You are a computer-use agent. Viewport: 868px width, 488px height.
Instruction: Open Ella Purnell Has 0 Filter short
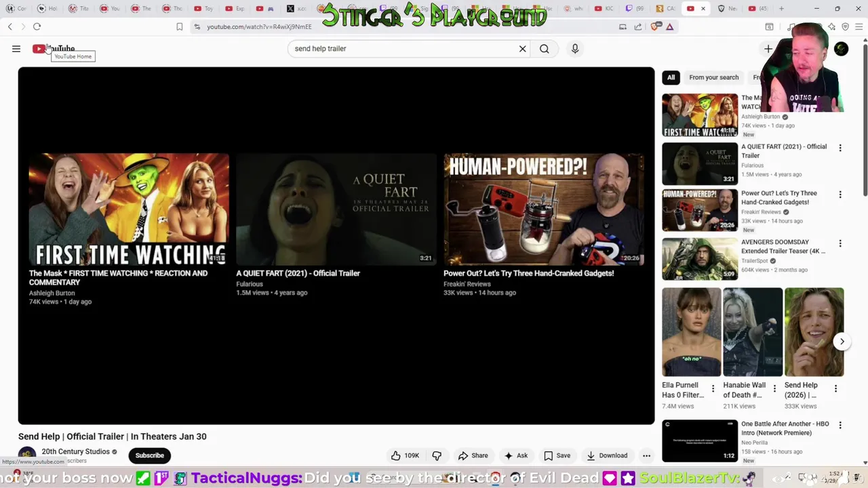point(691,332)
